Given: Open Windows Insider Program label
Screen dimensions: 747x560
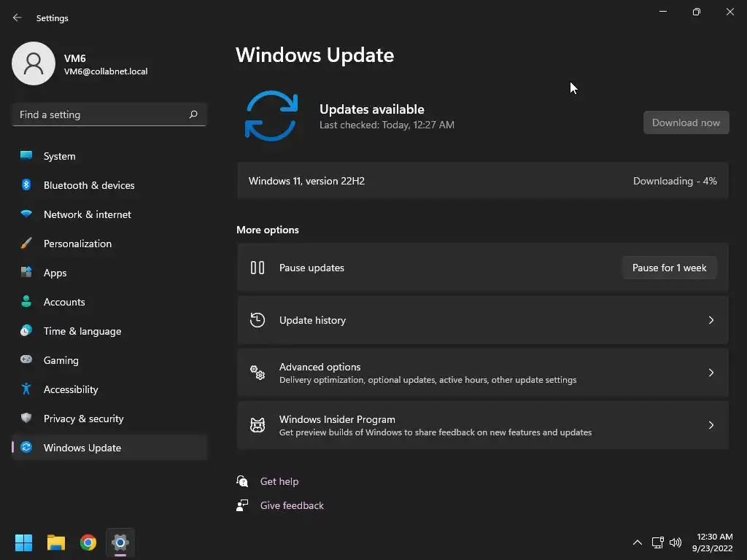Looking at the screenshot, I should tap(337, 419).
